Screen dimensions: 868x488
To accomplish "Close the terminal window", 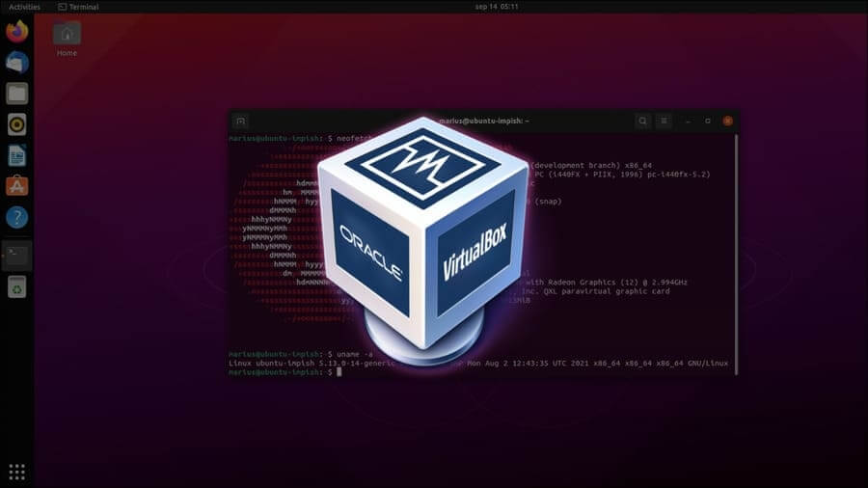I will [727, 122].
